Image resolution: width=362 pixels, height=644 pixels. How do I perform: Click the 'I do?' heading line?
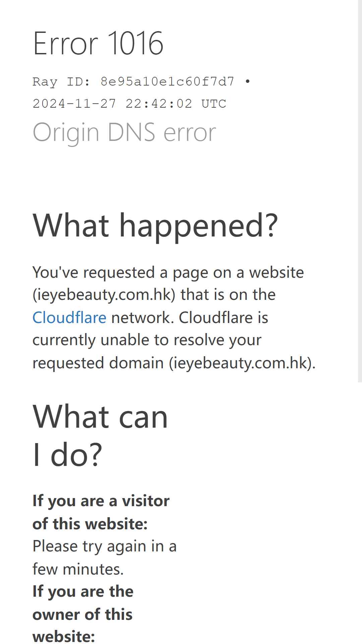tap(67, 454)
